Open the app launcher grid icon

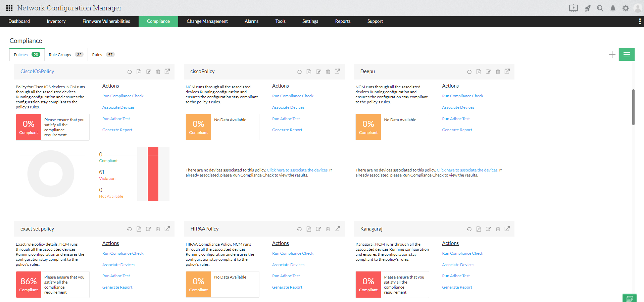tap(9, 8)
